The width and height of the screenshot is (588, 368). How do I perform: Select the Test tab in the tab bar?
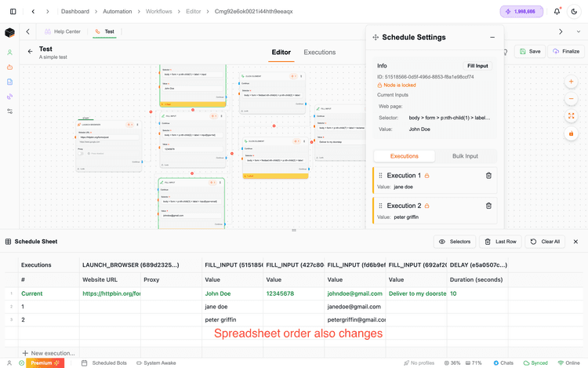tap(104, 32)
